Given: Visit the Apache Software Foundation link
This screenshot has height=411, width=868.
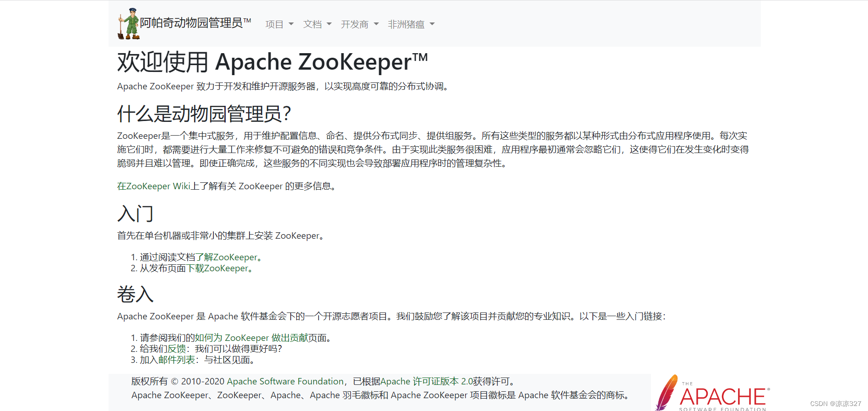Looking at the screenshot, I should [285, 381].
